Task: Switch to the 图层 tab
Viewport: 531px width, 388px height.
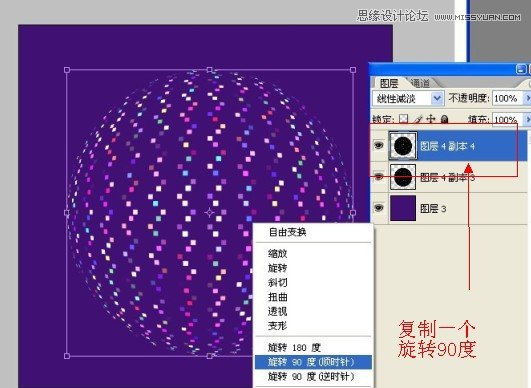Action: (x=389, y=83)
